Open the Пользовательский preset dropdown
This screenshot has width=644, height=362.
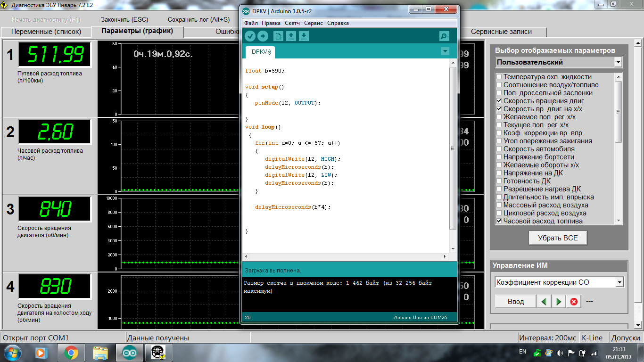click(618, 62)
